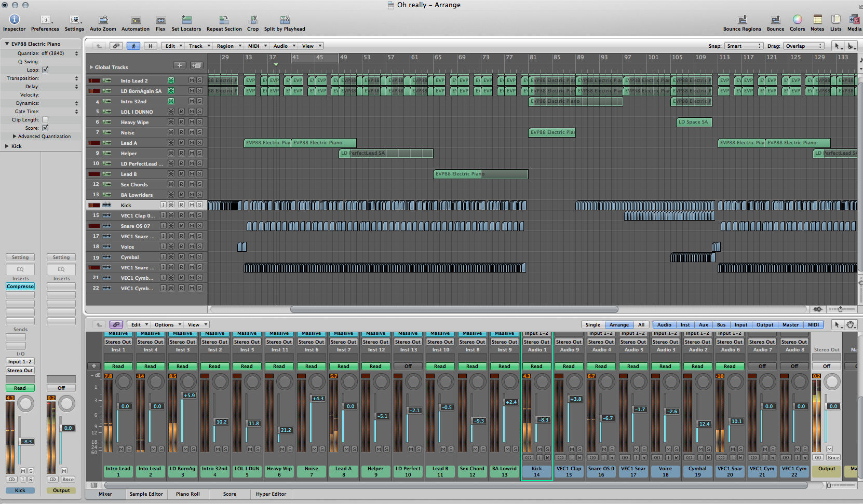
Task: Open the Quantize value dropdown
Action: click(x=60, y=53)
